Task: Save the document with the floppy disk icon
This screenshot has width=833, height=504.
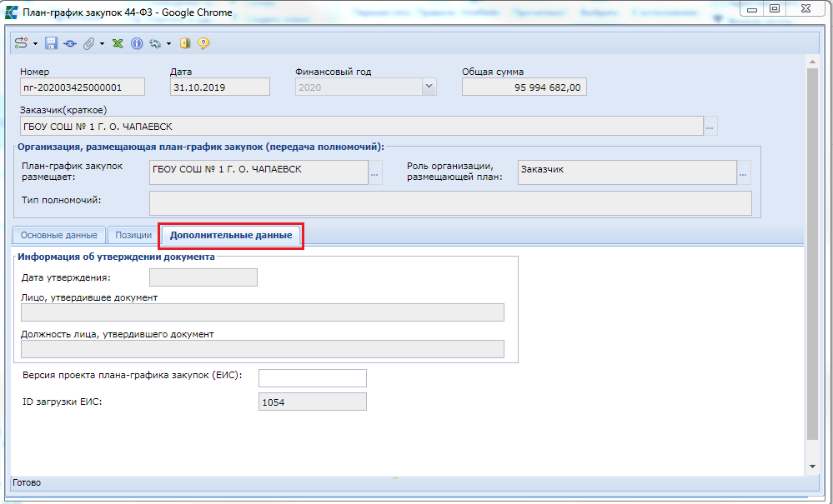Action: click(x=51, y=43)
